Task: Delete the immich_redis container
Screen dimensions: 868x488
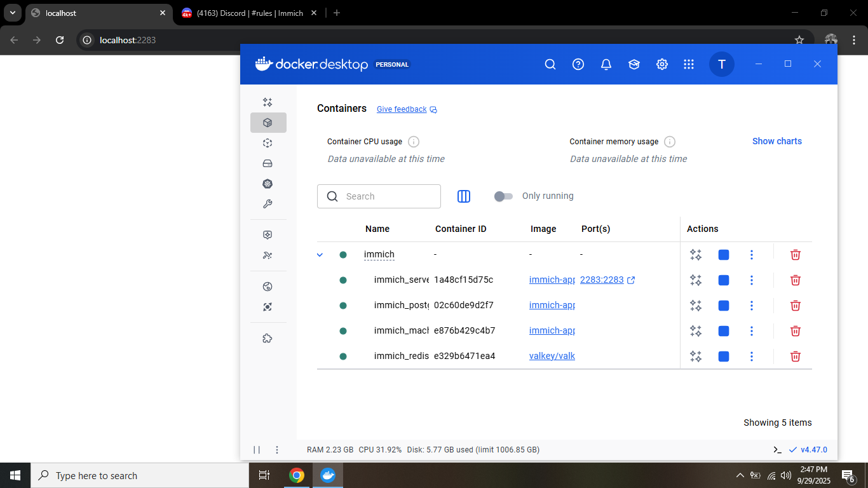Action: [795, 356]
